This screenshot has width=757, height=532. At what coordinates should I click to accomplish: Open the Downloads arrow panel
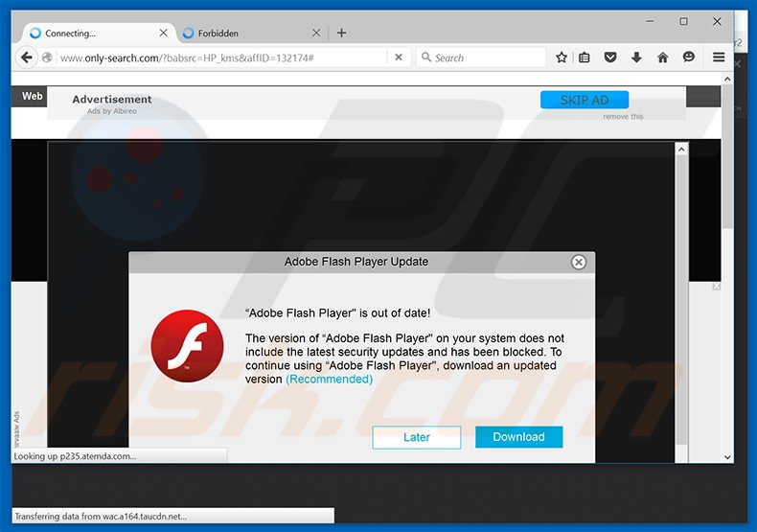pyautogui.click(x=636, y=58)
